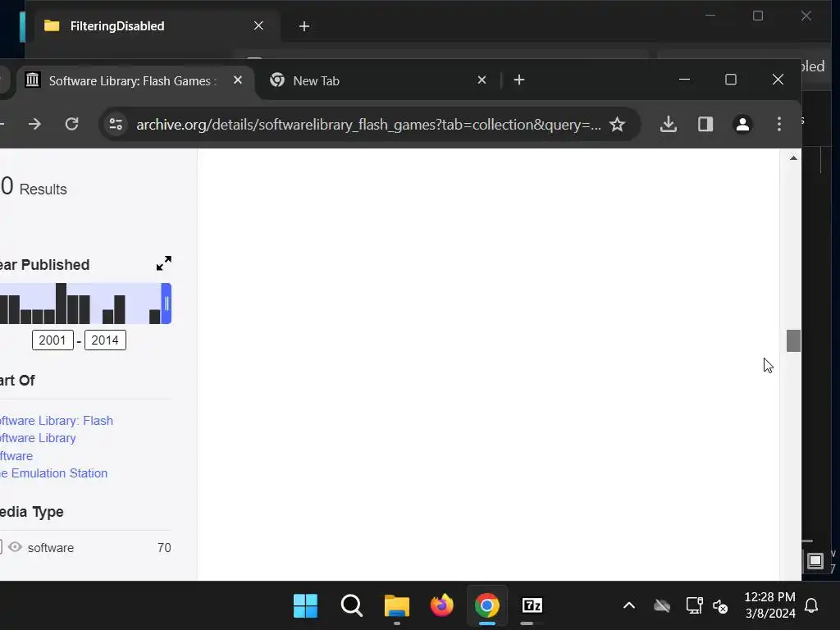Open Software Library: Flash collection link

click(x=56, y=421)
